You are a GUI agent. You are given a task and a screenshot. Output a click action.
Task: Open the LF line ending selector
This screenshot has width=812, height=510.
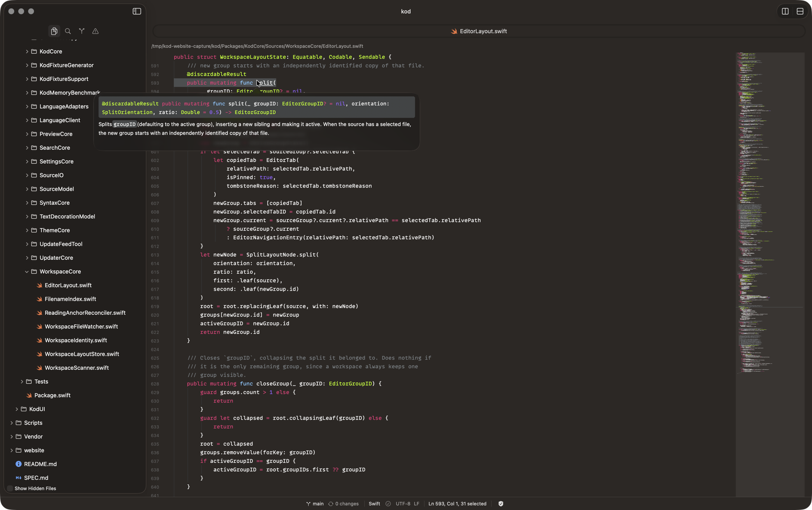pyautogui.click(x=416, y=504)
